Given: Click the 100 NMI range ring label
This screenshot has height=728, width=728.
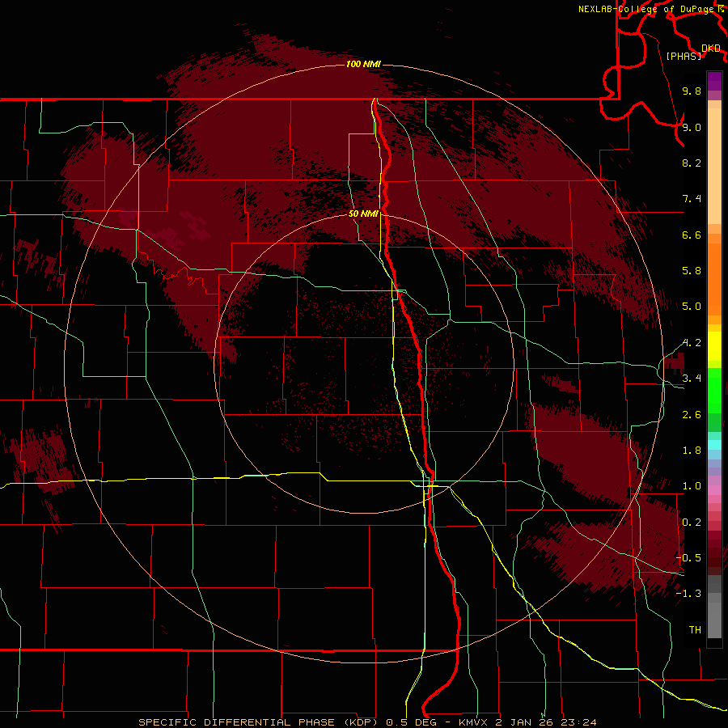Looking at the screenshot, I should pyautogui.click(x=363, y=64).
